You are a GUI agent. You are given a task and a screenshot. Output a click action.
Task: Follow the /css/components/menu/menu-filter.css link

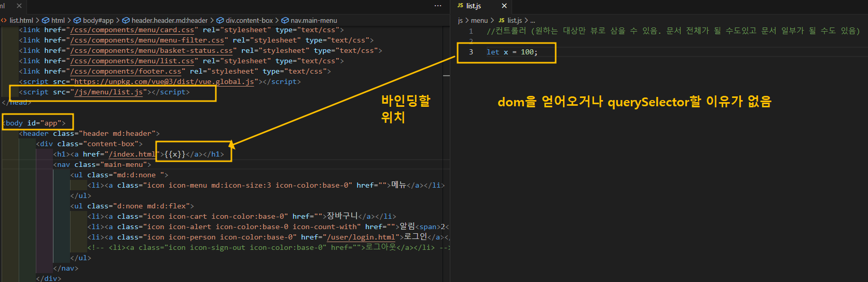tap(147, 40)
